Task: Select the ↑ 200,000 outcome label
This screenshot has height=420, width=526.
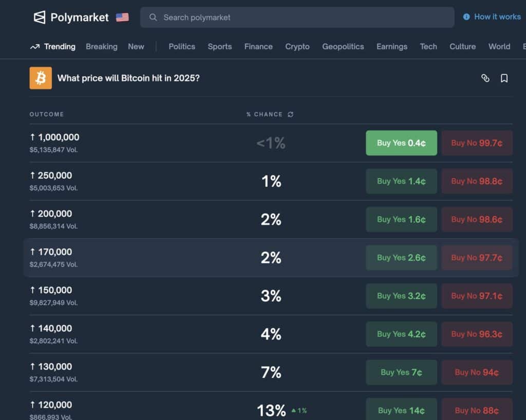Action: (51, 214)
